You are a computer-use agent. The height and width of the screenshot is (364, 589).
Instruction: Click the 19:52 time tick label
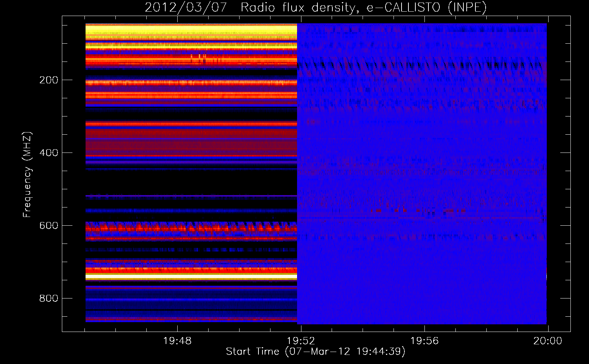tap(301, 341)
